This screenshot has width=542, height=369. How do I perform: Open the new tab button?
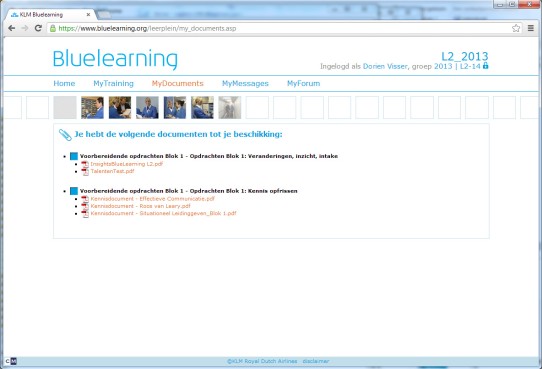click(104, 15)
